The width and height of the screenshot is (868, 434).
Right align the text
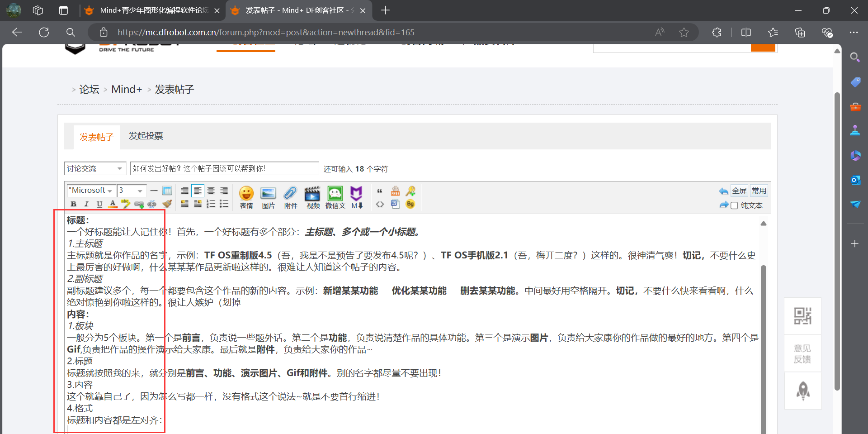pos(224,191)
